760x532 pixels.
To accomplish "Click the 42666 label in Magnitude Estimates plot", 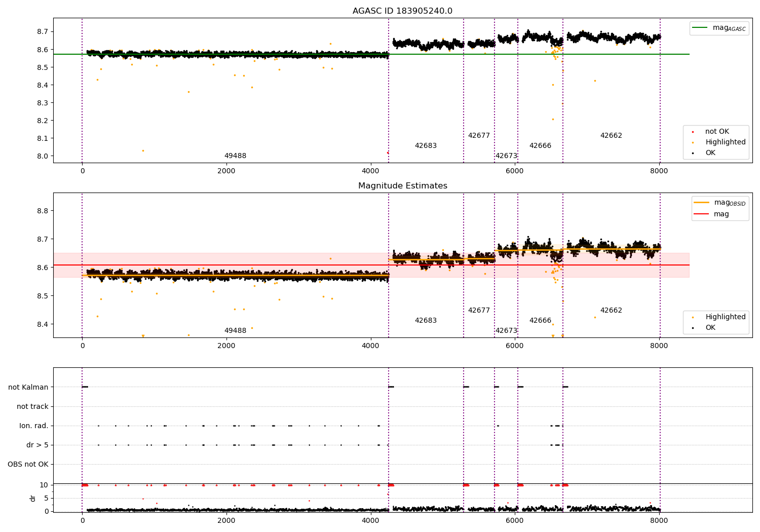I will coord(540,321).
